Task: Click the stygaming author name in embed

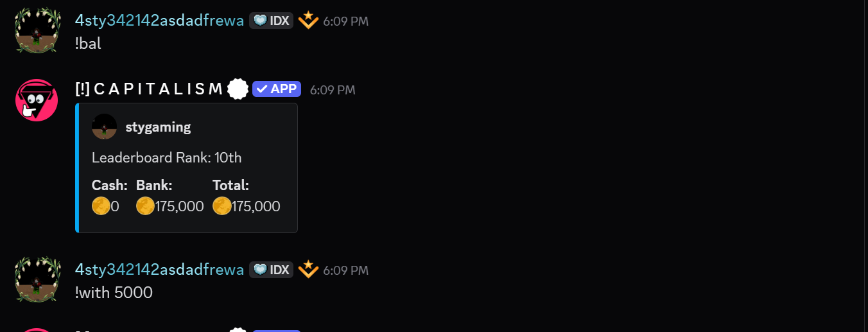Action: pos(158,127)
